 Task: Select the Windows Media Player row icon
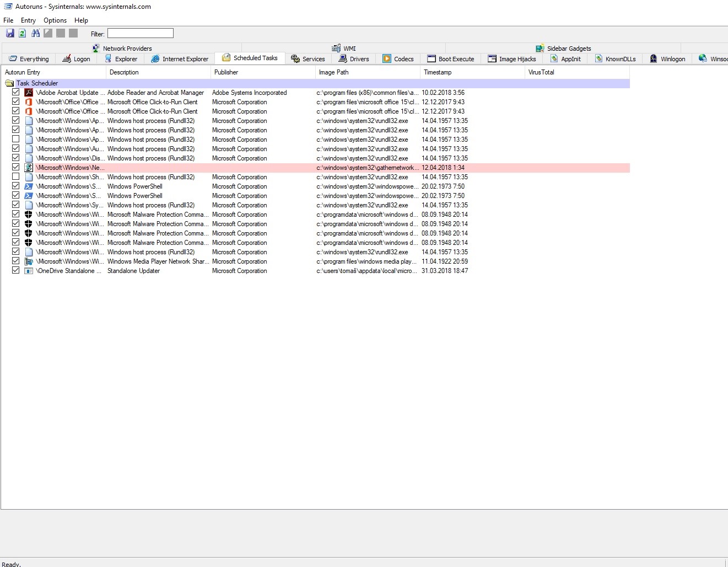click(29, 261)
